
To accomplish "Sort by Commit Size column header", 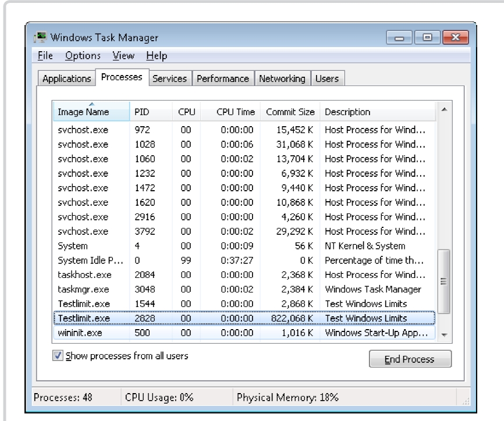I will tap(290, 112).
